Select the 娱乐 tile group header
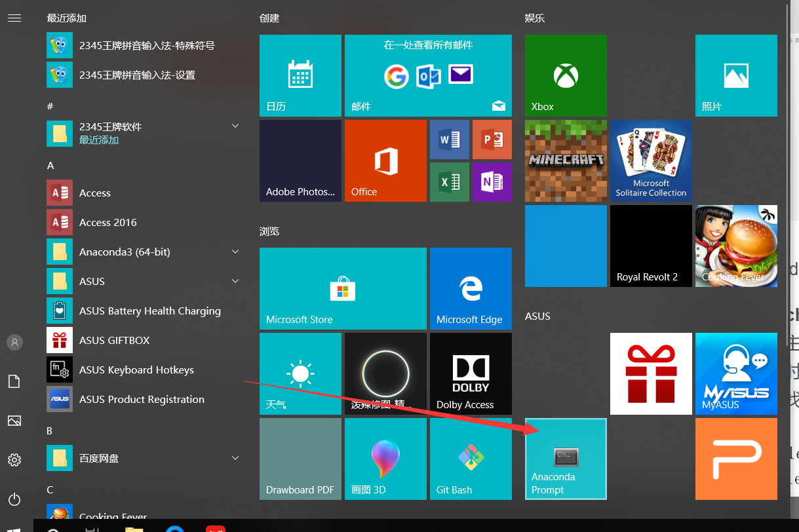799x532 pixels. point(535,18)
